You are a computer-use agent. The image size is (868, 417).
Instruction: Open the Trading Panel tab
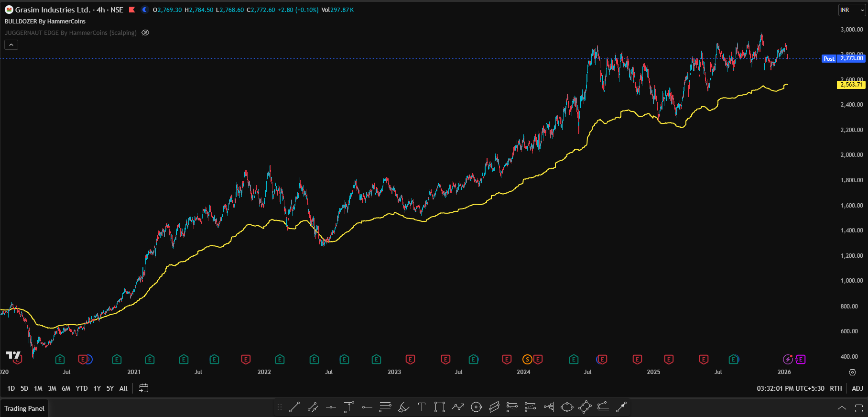[x=24, y=408]
